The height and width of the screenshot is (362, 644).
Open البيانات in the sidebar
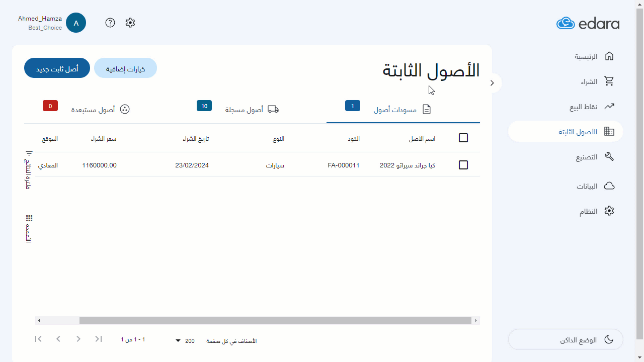pos(566,186)
